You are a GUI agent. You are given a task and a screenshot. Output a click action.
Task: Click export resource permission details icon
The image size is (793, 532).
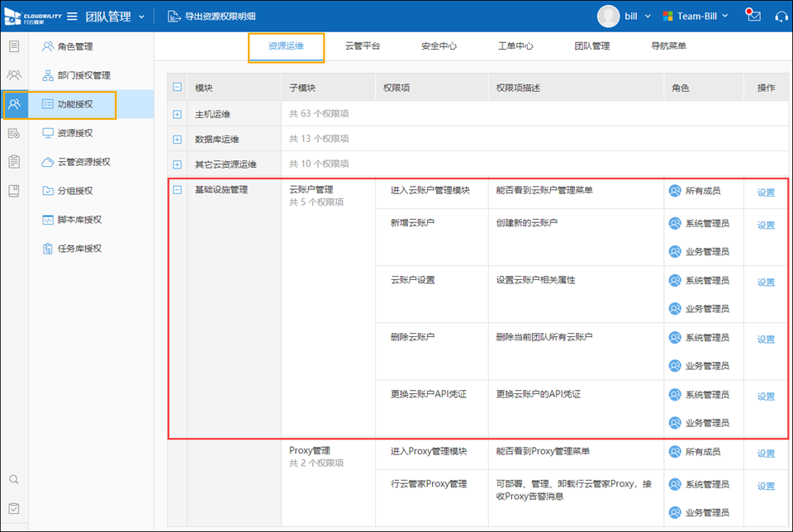click(173, 17)
